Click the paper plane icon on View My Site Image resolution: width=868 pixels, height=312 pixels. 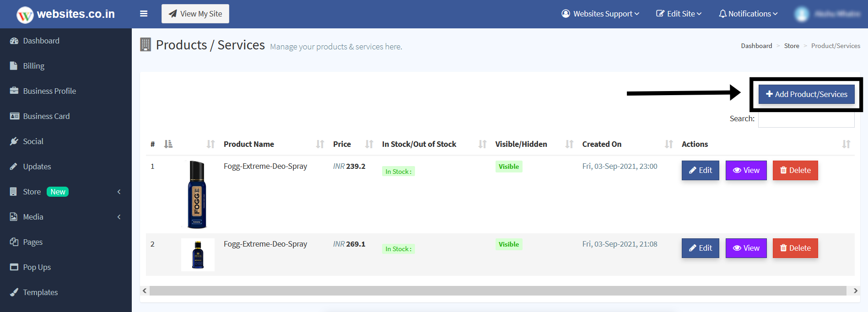click(x=173, y=14)
